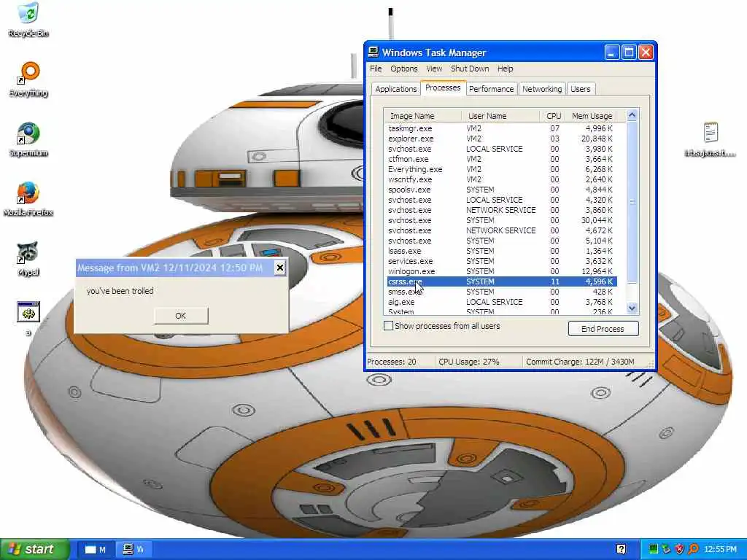Click the CPU Usage 27% status entry

pyautogui.click(x=469, y=362)
